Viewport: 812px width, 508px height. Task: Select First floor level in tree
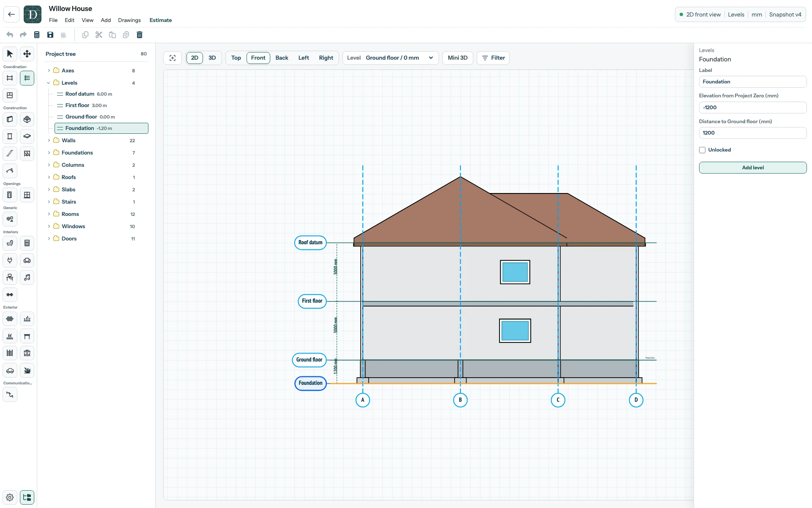(x=101, y=105)
